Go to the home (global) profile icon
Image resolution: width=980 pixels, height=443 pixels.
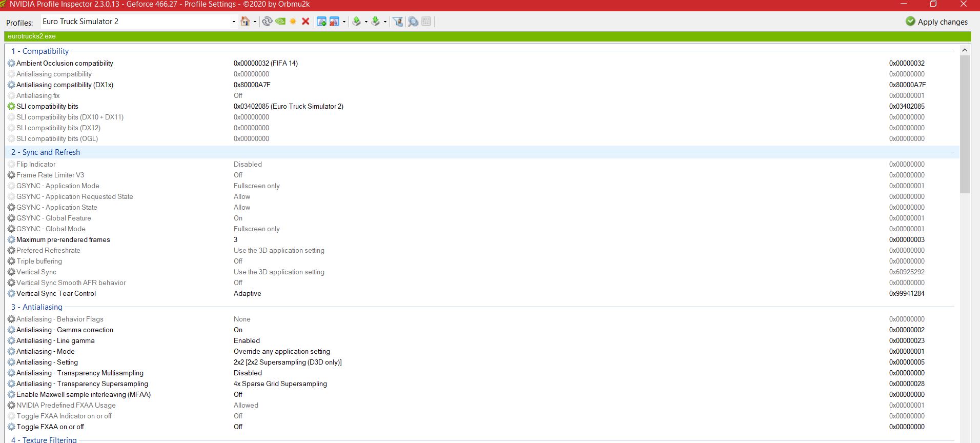pyautogui.click(x=245, y=22)
